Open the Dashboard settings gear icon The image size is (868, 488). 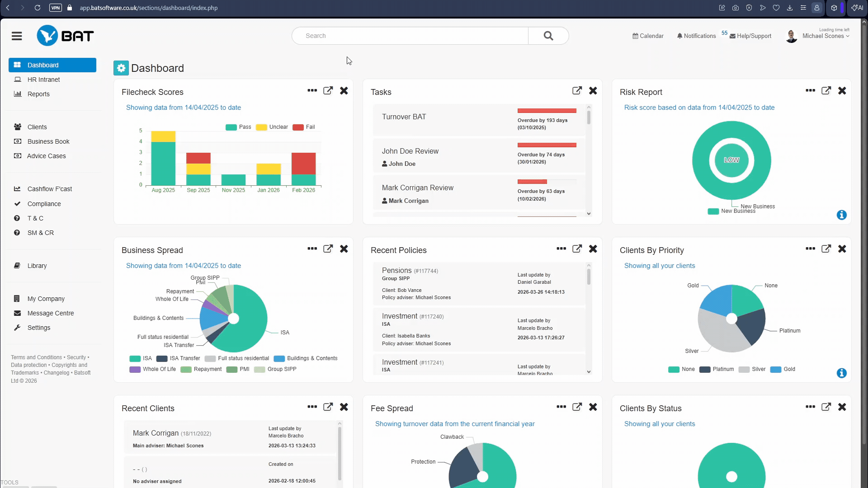(121, 68)
